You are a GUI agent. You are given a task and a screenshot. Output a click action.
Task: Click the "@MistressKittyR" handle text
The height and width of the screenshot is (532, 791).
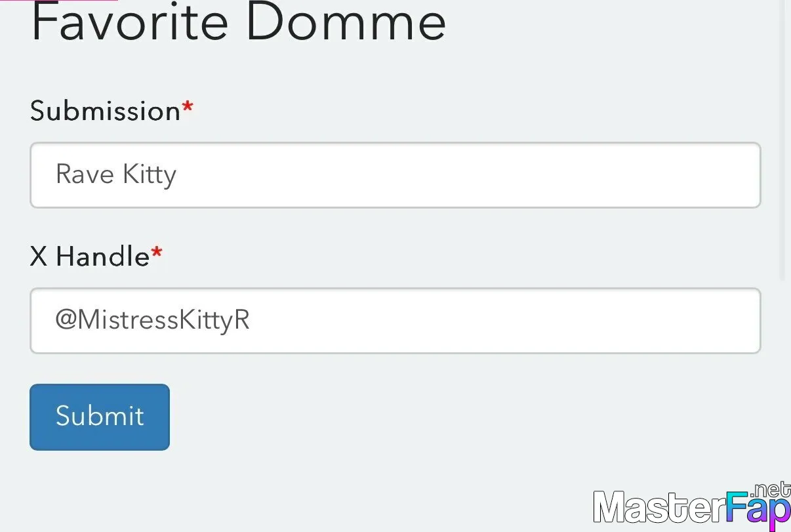[152, 321]
